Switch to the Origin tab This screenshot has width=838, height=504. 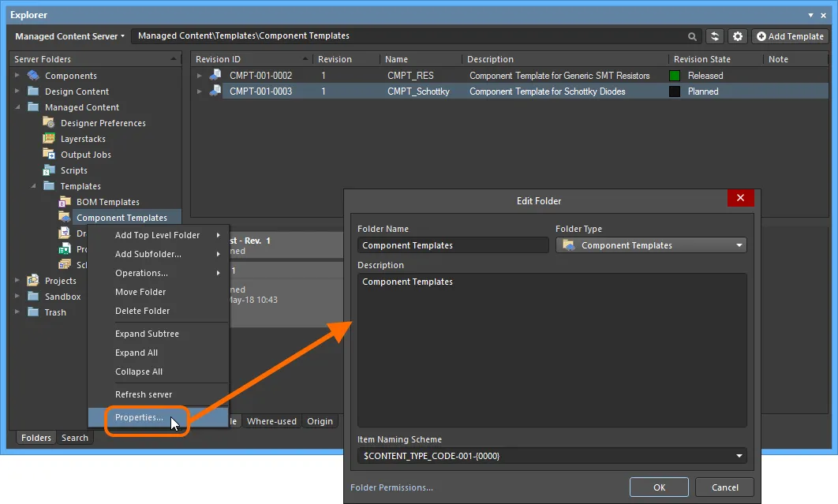[x=320, y=421]
